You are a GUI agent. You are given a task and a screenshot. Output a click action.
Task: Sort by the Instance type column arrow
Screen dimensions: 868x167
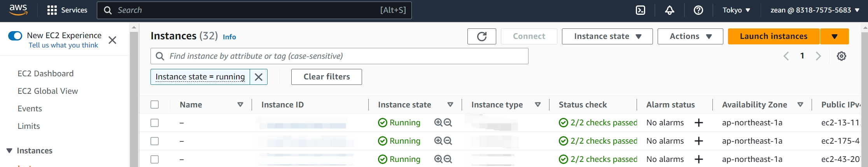[538, 104]
